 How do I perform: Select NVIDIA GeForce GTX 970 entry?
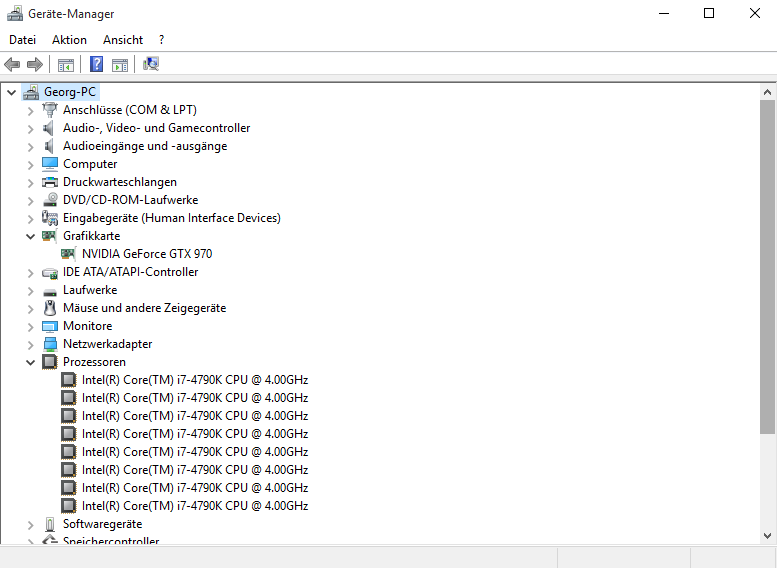147,254
